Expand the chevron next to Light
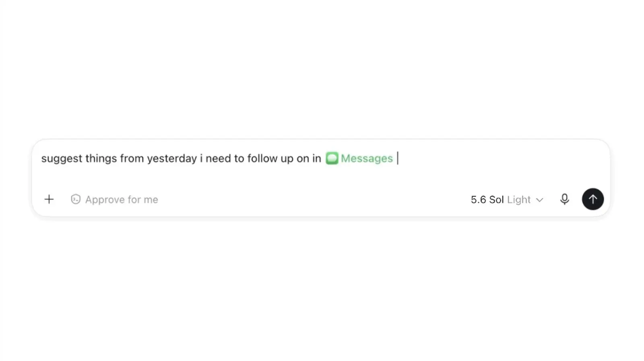This screenshot has height=361, width=644. coord(540,200)
